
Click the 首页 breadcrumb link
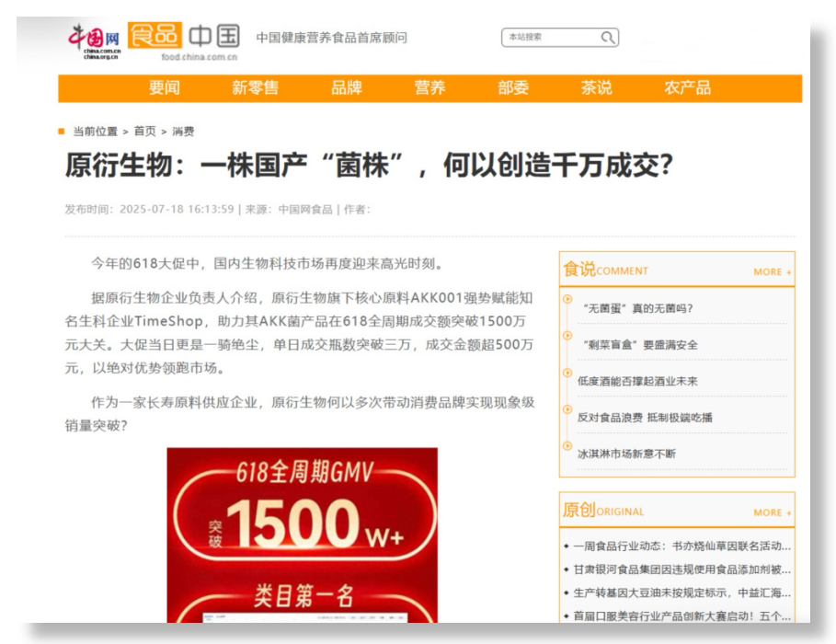[x=144, y=132]
